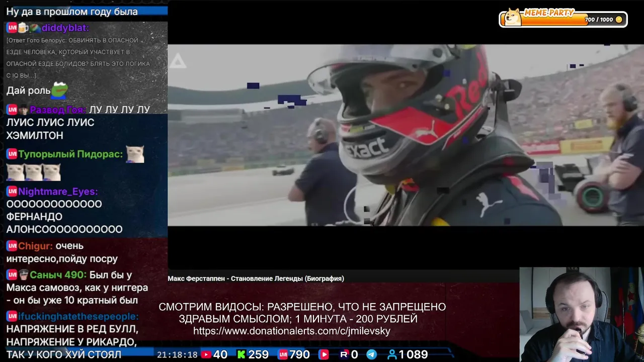Click the message 'очень интересно,пойду посру'
The width and height of the screenshot is (644, 362).
click(x=62, y=252)
